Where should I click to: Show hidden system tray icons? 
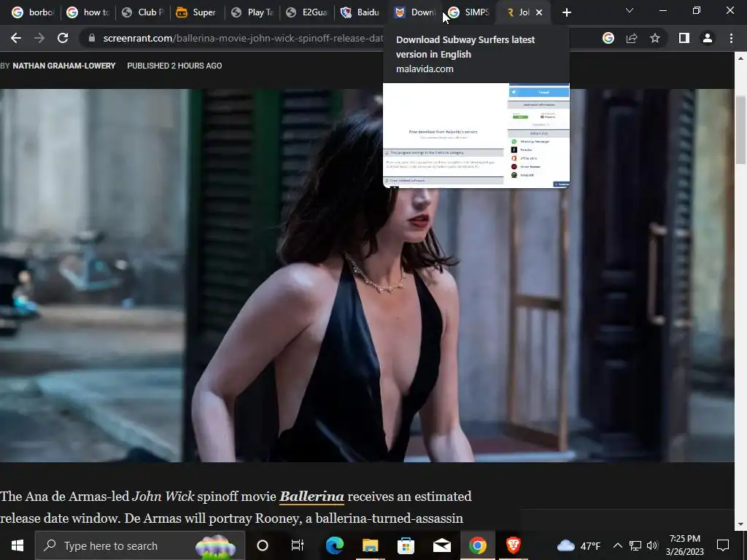click(617, 545)
